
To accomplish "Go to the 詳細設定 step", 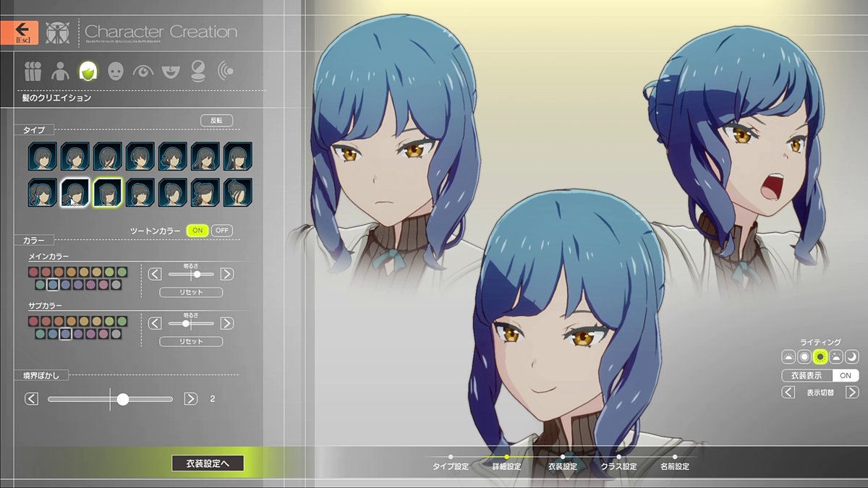I will pos(506,466).
